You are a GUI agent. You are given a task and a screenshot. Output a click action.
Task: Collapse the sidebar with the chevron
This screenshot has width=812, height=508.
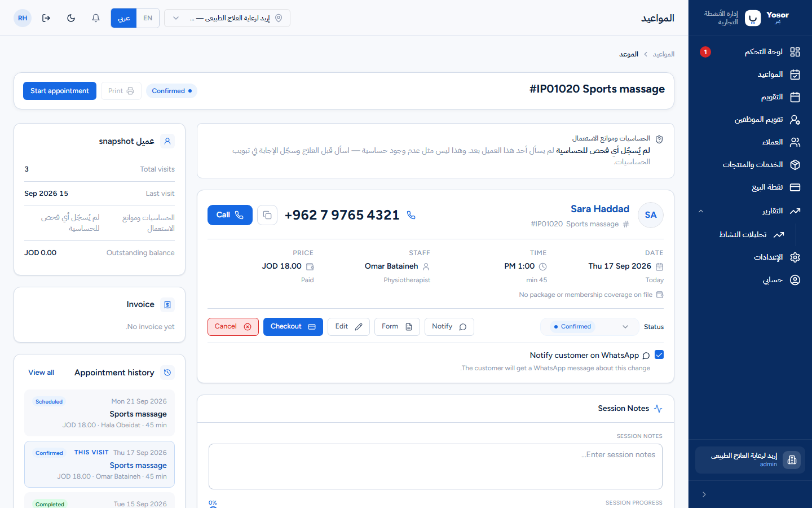coord(704,494)
